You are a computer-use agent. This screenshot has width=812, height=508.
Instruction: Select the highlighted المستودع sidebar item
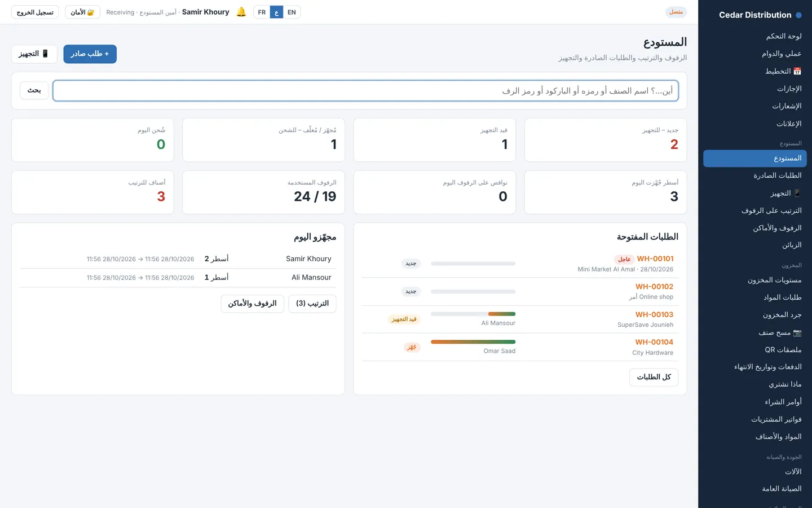coord(755,159)
